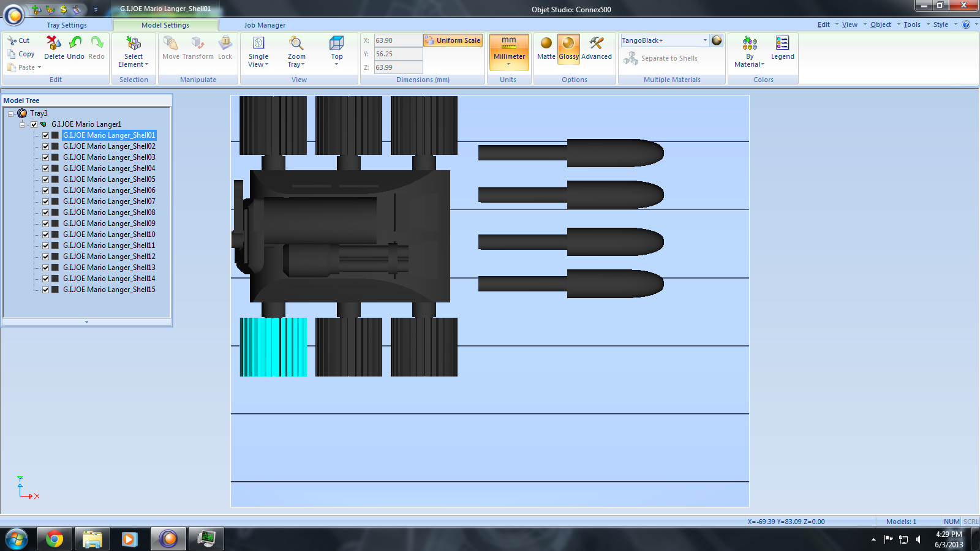The height and width of the screenshot is (551, 980).
Task: Uncheck the G.I.JOE Mario Langer1 checkbox
Action: point(34,124)
